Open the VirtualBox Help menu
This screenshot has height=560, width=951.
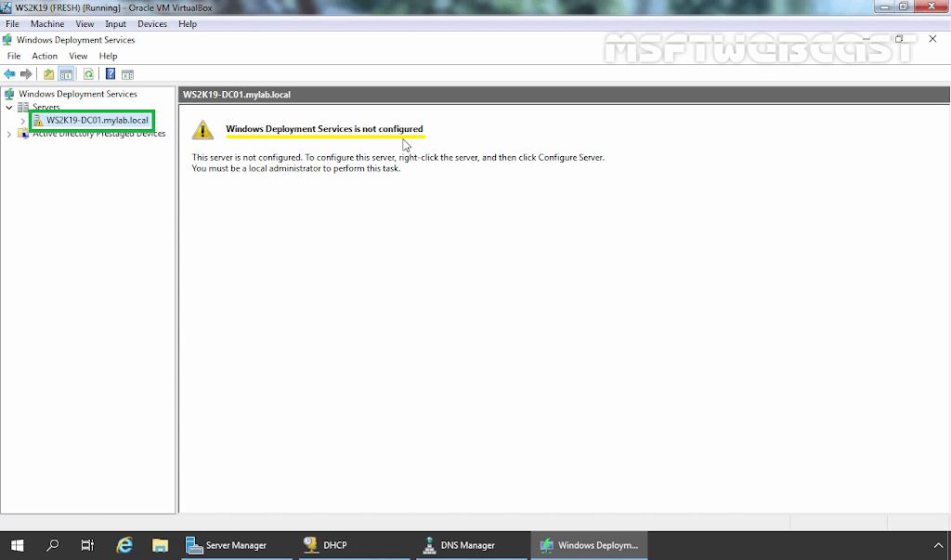(188, 23)
